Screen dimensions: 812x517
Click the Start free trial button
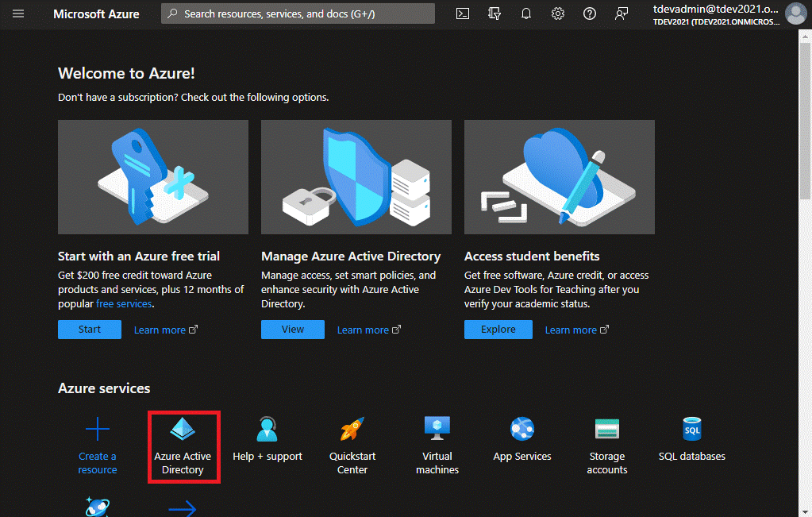[x=90, y=330]
